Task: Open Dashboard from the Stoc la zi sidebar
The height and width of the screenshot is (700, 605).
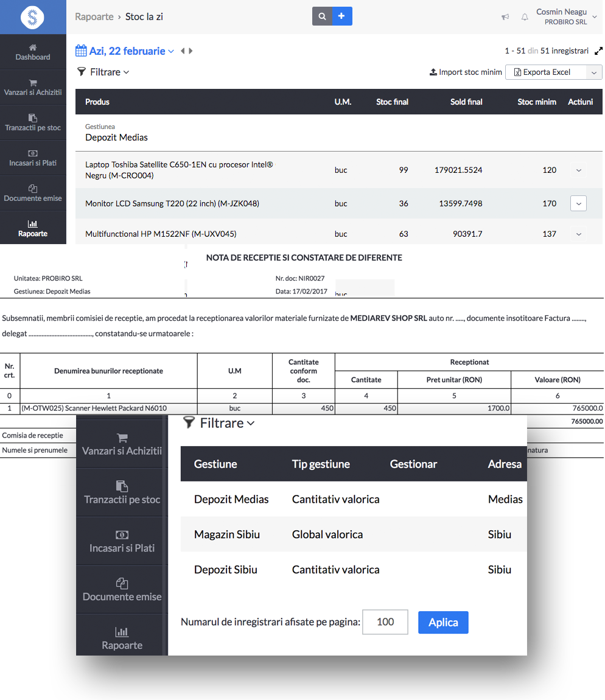Action: click(x=33, y=52)
